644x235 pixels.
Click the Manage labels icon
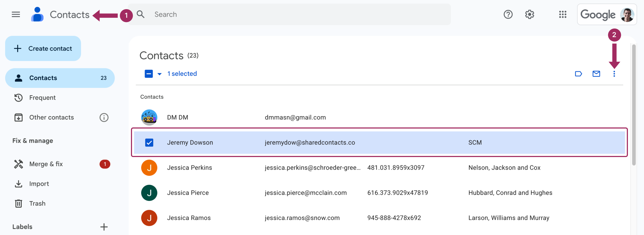click(579, 74)
